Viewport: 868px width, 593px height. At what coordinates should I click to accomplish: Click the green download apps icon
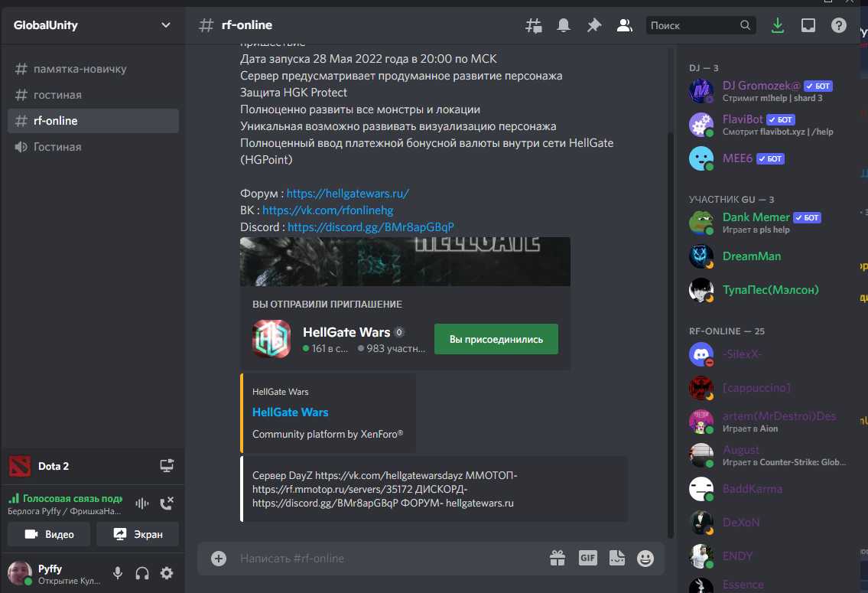click(778, 25)
